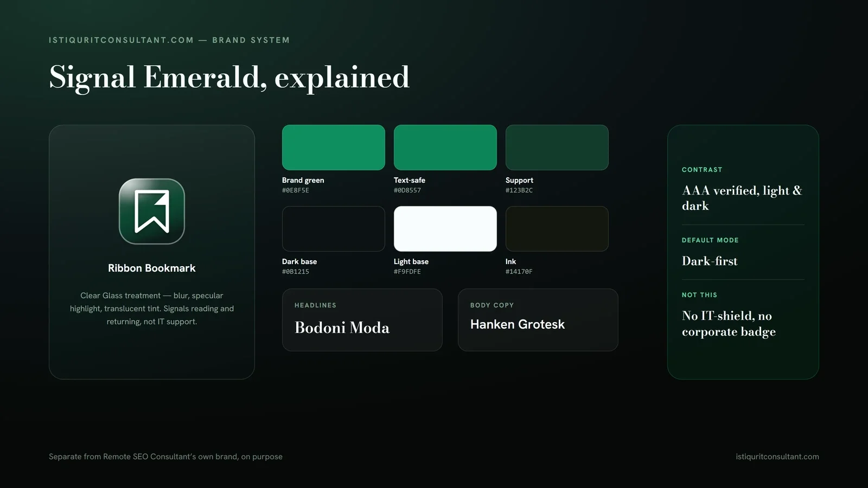This screenshot has height=488, width=868.
Task: Click the Text-safe label
Action: click(x=410, y=180)
